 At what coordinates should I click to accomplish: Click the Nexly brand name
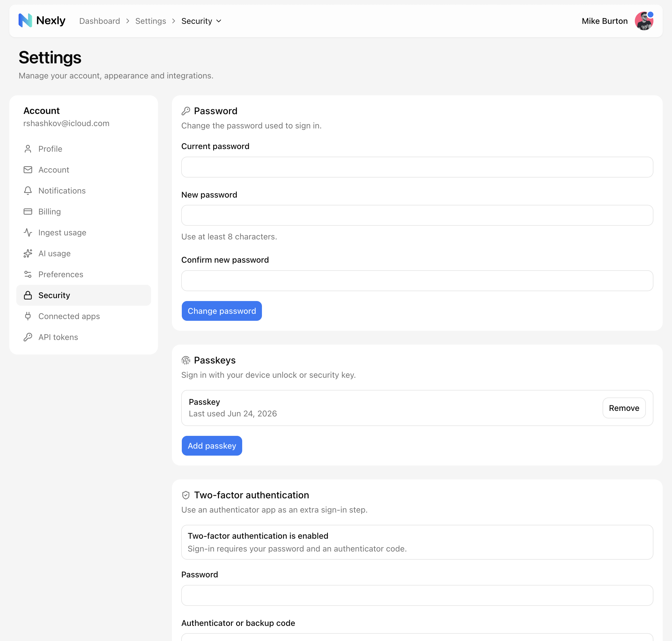point(51,21)
